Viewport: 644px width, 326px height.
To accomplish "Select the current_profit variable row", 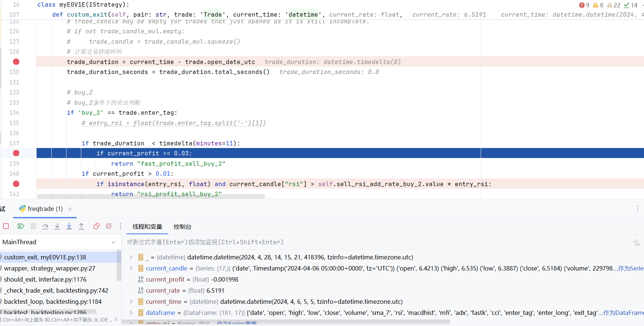I will pos(383,279).
